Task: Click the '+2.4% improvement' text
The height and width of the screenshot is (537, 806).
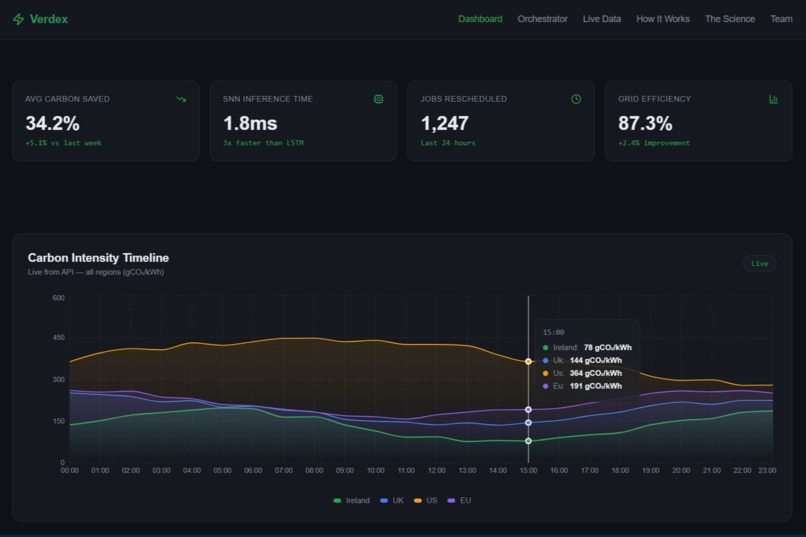Action: pyautogui.click(x=654, y=143)
